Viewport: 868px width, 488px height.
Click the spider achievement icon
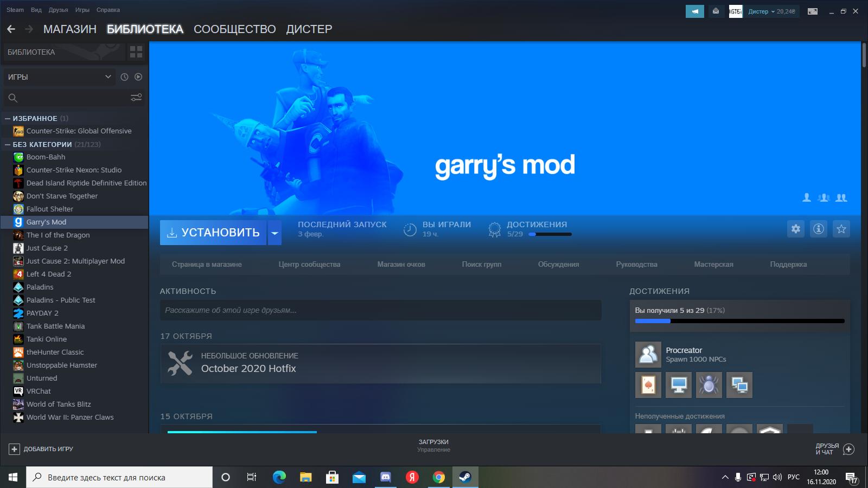coord(709,385)
